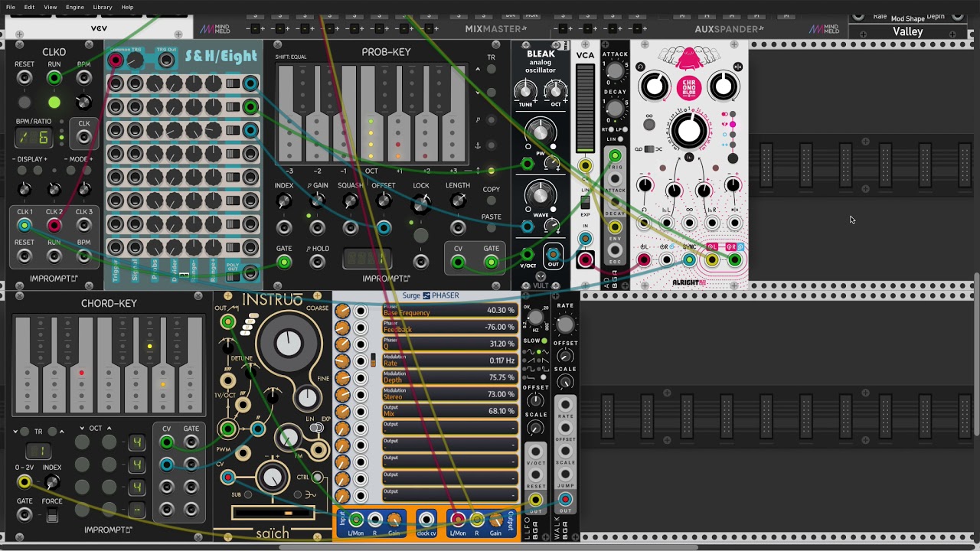Increase octave with CHORD-KEY OCT up arrow
The image size is (980, 551).
[109, 429]
